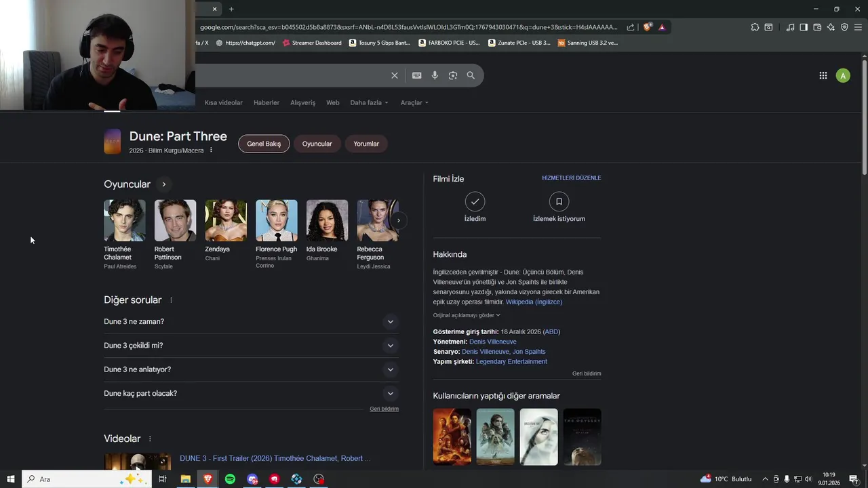Start voice search with the microphone icon
This screenshot has height=488, width=868.
[435, 75]
